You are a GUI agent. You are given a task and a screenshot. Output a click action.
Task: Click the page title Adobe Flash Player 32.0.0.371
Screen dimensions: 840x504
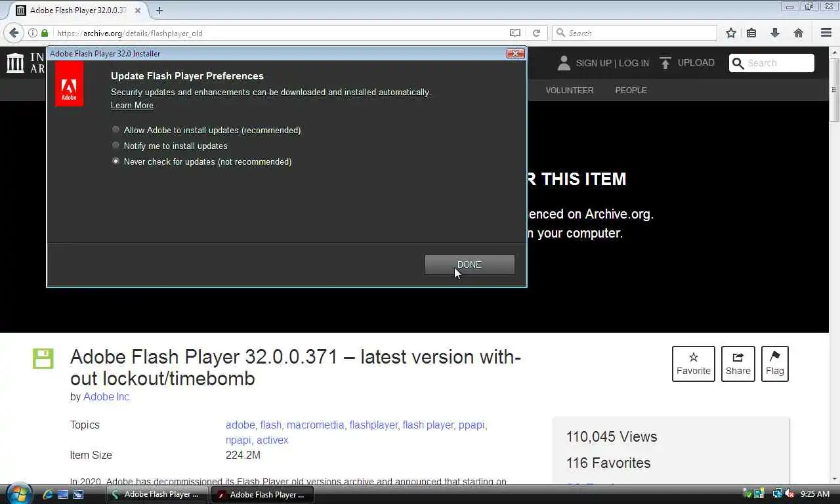pyautogui.click(x=295, y=367)
